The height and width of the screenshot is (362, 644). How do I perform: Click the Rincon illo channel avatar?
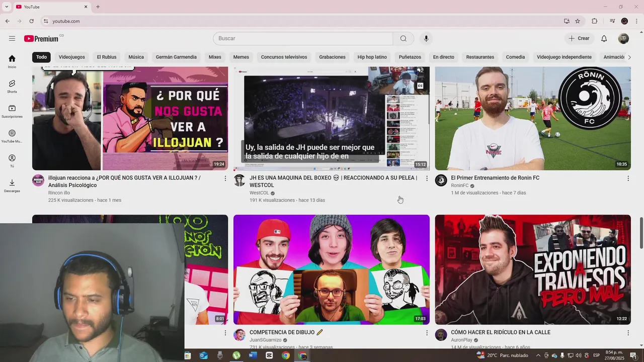click(38, 180)
